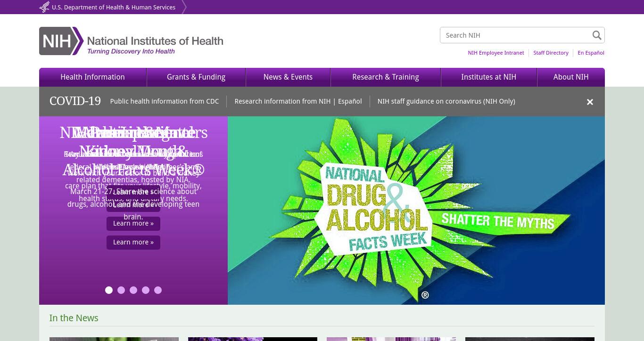Open the Staff Directory link
The height and width of the screenshot is (341, 644).
[x=551, y=53]
